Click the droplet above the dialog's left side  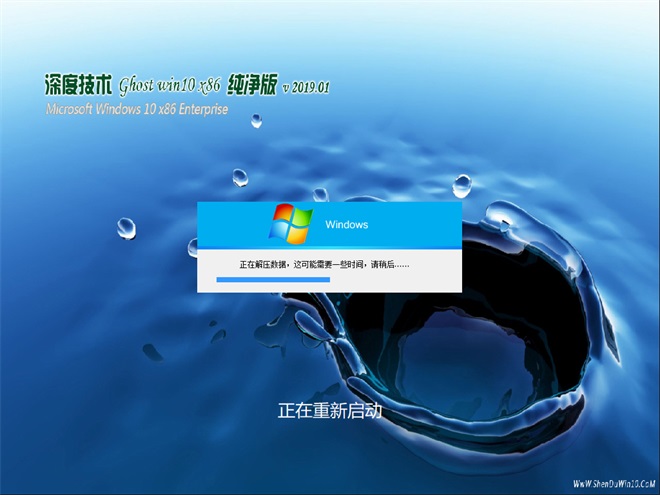[239, 177]
